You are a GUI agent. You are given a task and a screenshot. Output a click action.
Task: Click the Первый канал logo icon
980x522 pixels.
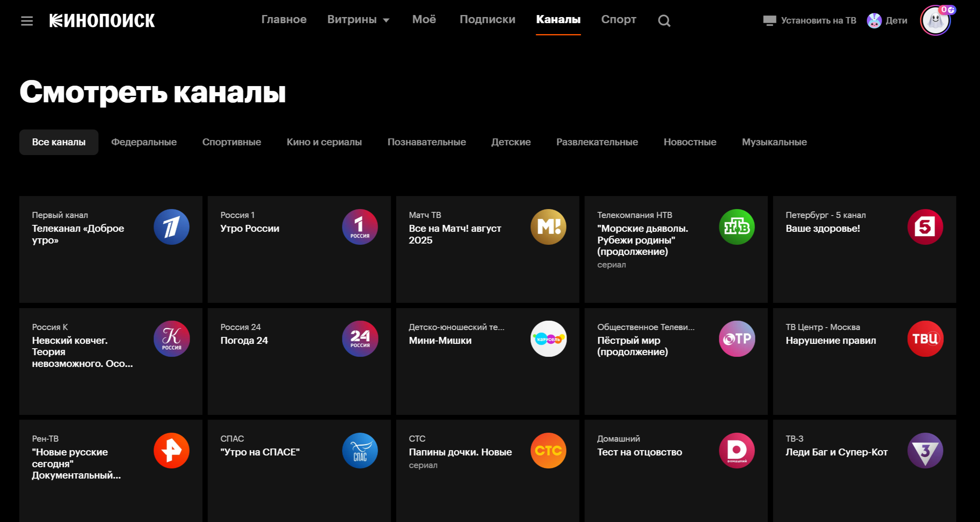click(171, 227)
